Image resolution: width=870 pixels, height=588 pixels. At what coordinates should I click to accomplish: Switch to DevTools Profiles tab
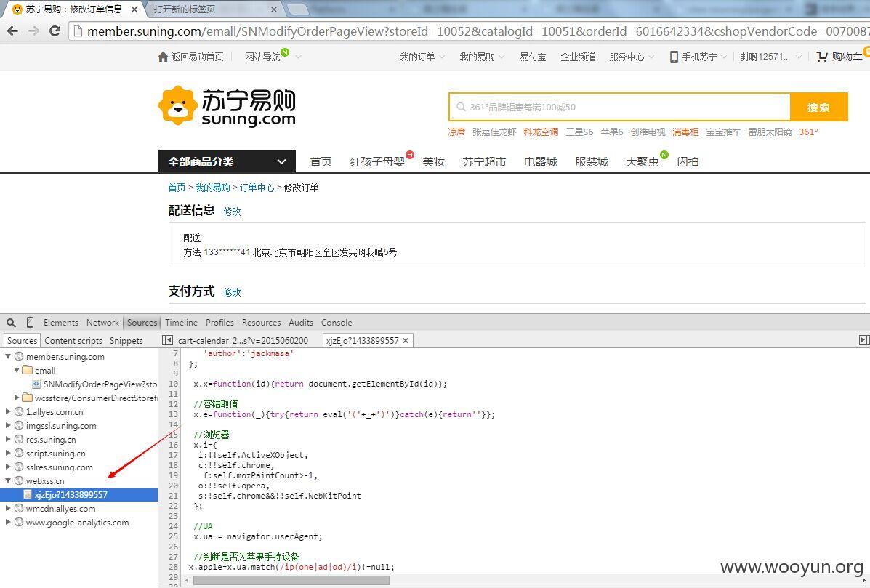click(x=219, y=322)
